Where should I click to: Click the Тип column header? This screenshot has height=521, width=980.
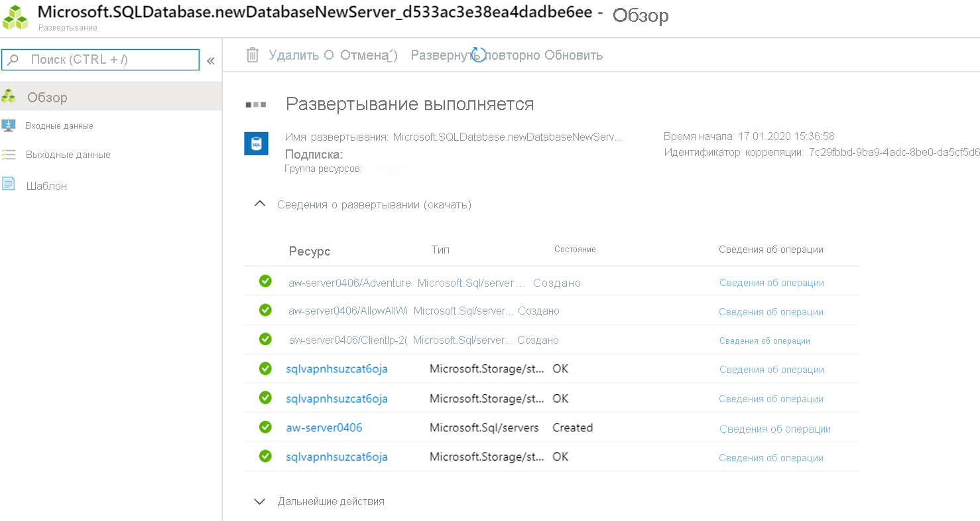440,250
